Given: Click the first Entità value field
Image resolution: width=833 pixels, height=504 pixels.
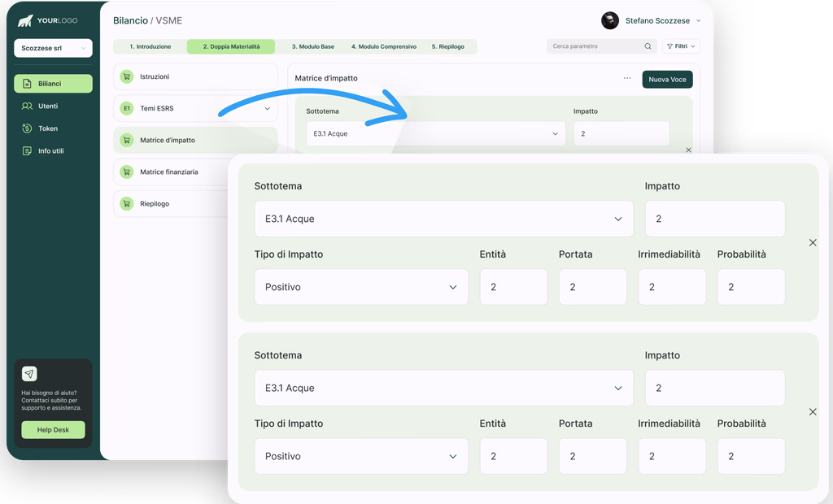Looking at the screenshot, I should point(513,287).
